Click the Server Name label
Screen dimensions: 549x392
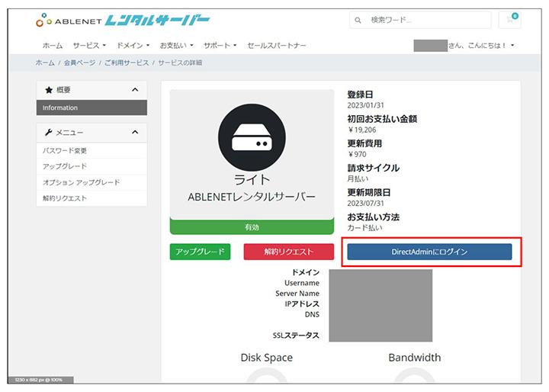click(297, 293)
